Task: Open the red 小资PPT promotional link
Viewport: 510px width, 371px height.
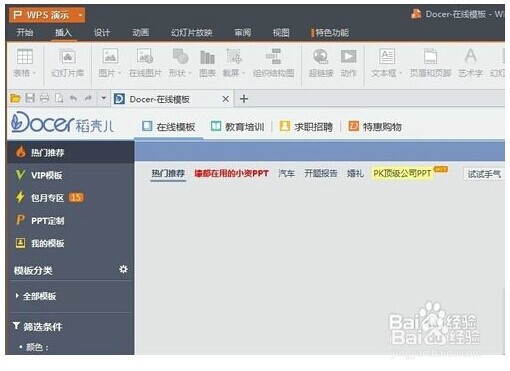Action: [232, 173]
